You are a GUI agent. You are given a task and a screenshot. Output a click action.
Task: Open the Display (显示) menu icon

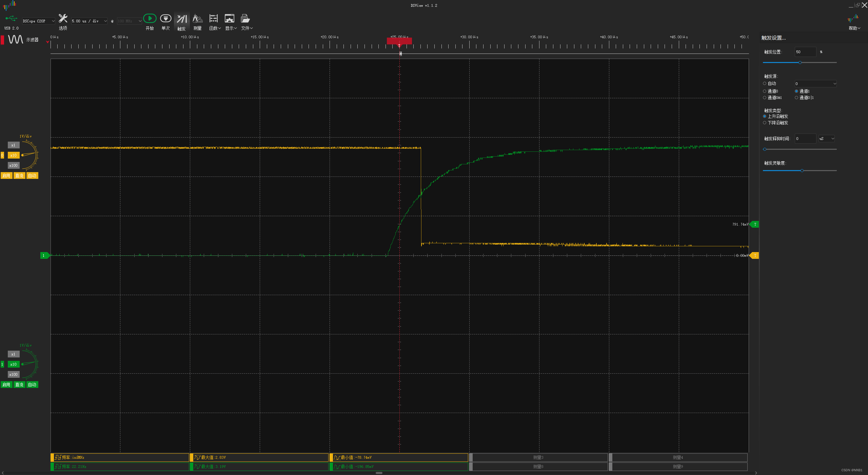point(230,19)
